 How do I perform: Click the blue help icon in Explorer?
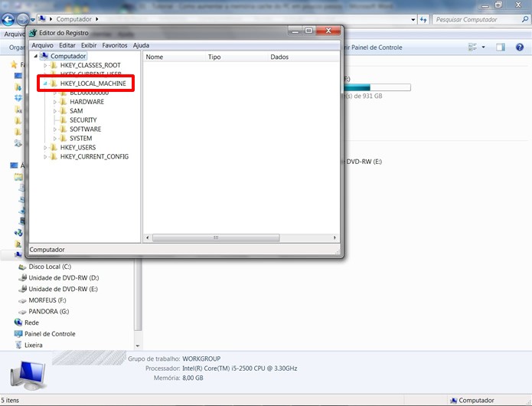click(520, 47)
